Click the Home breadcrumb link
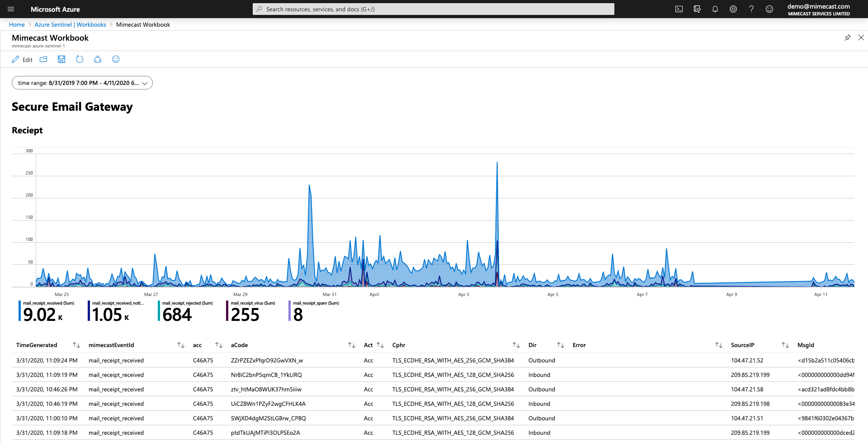The image size is (868, 442). [17, 24]
